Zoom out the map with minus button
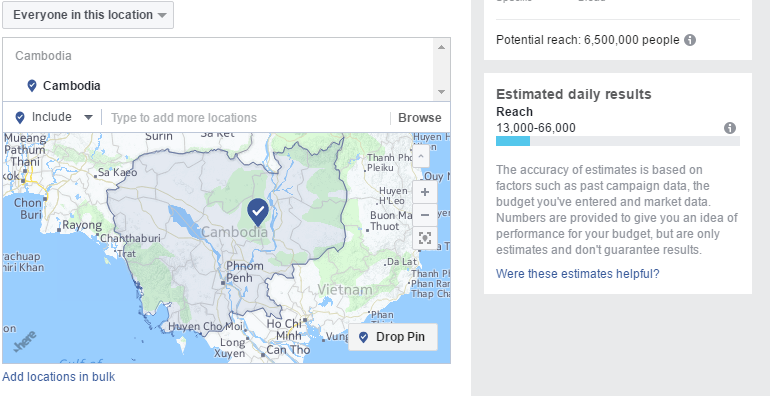This screenshot has width=770, height=396. 425,215
